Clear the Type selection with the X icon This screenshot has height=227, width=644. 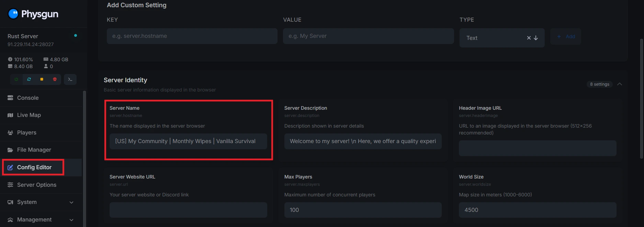[529, 38]
